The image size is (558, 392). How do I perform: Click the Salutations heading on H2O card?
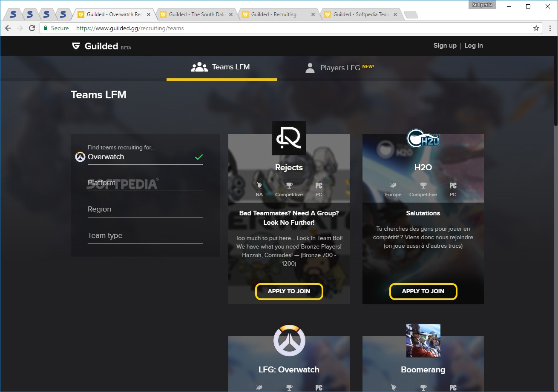[423, 213]
